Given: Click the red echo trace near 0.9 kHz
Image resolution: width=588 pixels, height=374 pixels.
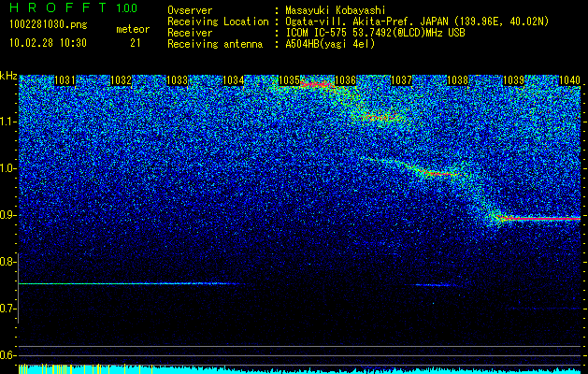Looking at the screenshot, I should tap(540, 219).
